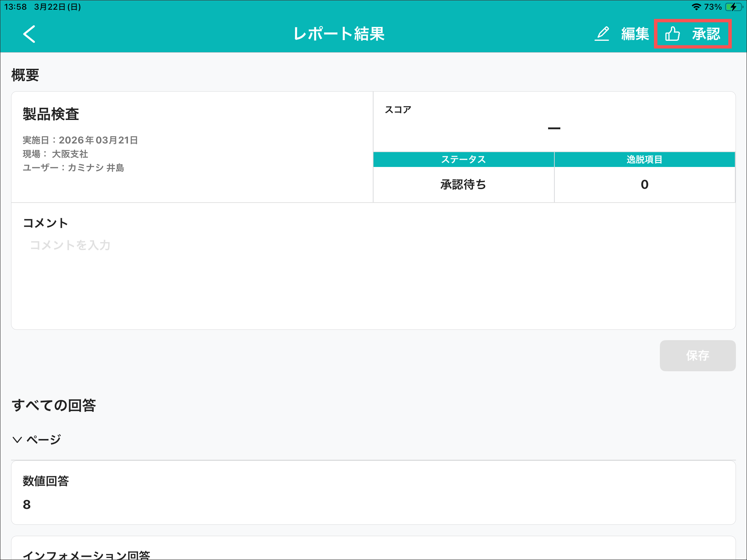The image size is (747, 560).
Task: Select the ステータス column header
Action: 463,159
